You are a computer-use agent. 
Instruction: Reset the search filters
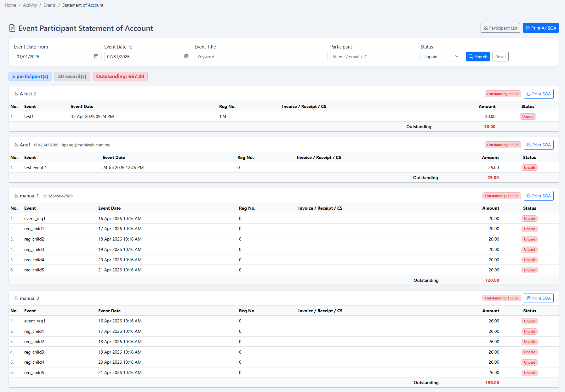500,57
